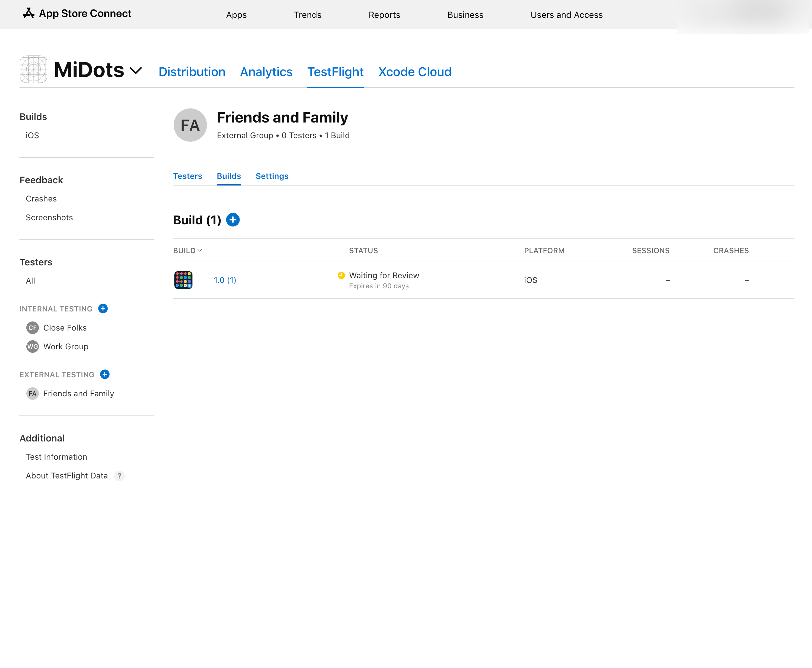This screenshot has width=812, height=668.
Task: Switch to the Distribution tab
Action: point(192,72)
